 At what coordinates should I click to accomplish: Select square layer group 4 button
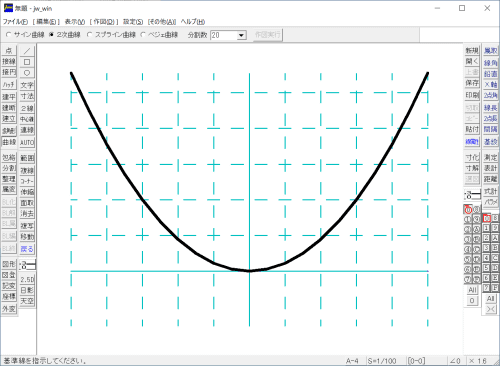click(x=487, y=258)
